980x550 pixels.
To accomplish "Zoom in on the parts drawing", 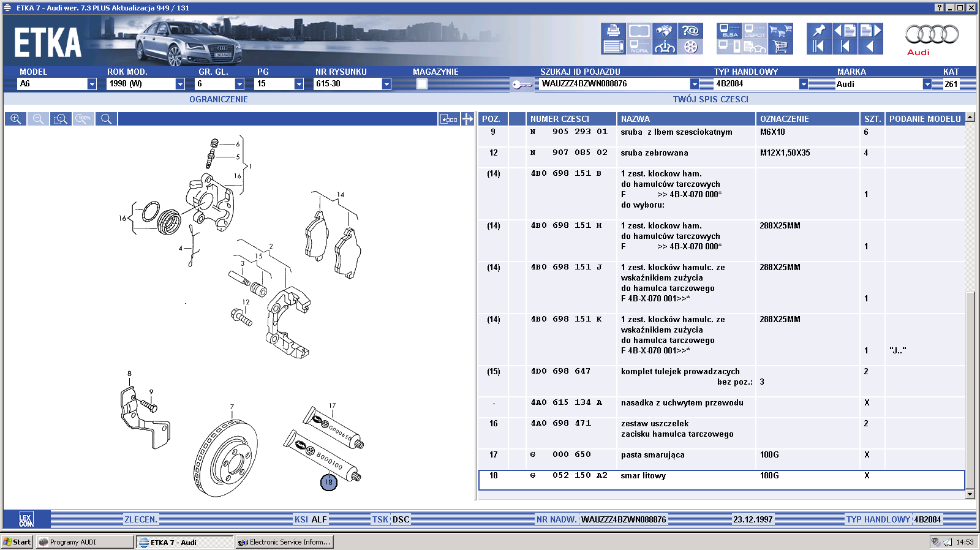I will [16, 119].
